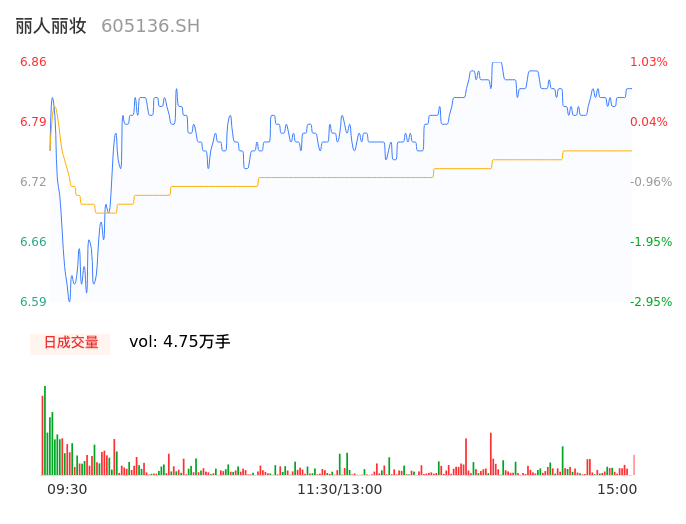Image resolution: width=686 pixels, height=524 pixels.
Task: Click the -2.95% bottom percentage label
Action: (x=649, y=302)
